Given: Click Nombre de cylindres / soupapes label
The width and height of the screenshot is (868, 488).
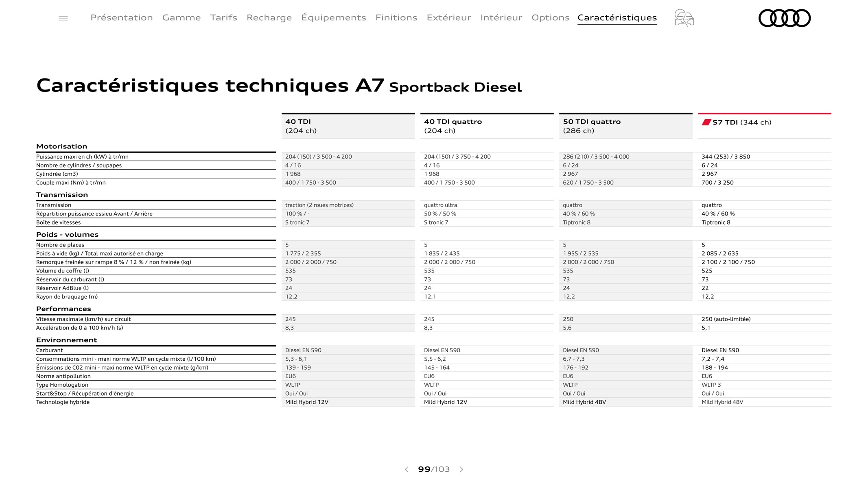Looking at the screenshot, I should point(79,166).
